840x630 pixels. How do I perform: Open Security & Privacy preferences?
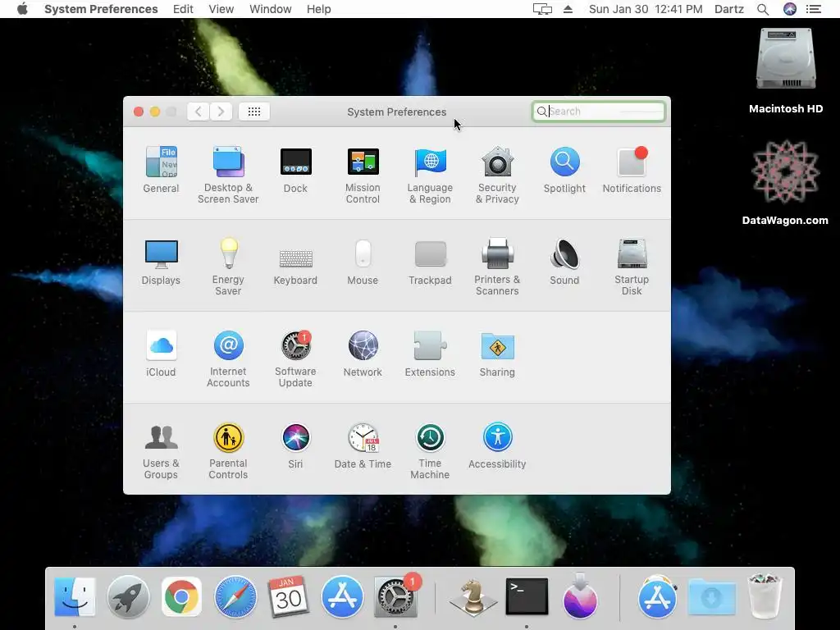pos(497,175)
